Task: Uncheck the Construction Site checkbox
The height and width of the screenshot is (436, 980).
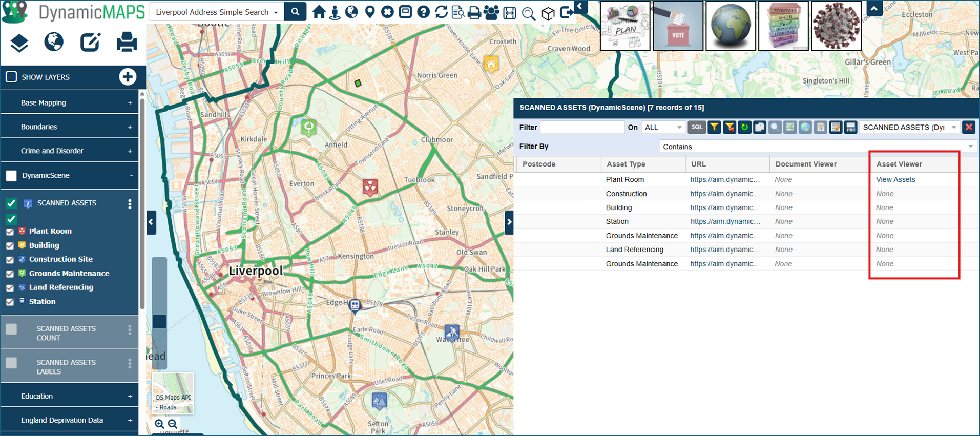Action: click(x=10, y=260)
